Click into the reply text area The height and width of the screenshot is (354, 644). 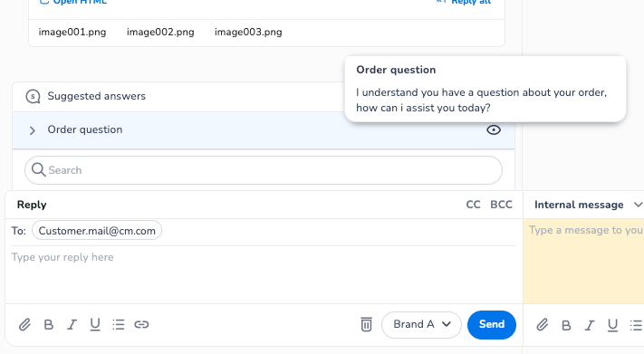point(264,274)
